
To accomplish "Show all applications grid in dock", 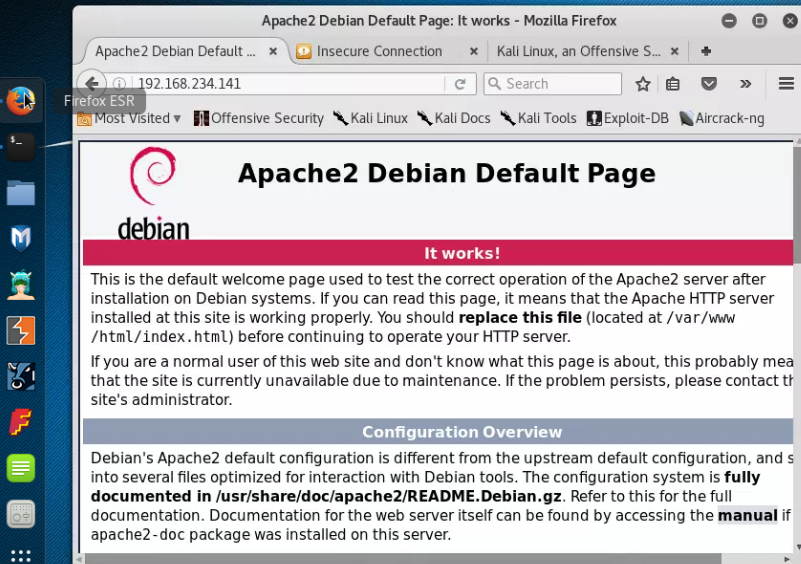I will [x=21, y=556].
